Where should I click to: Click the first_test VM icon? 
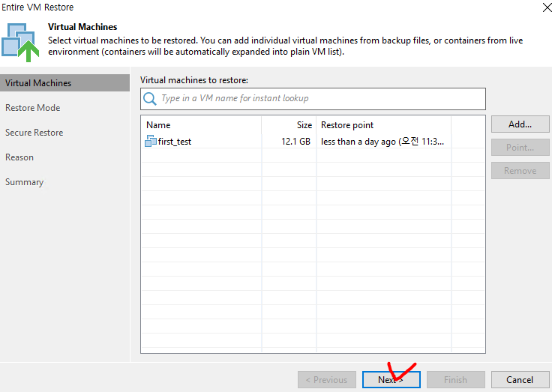(150, 141)
